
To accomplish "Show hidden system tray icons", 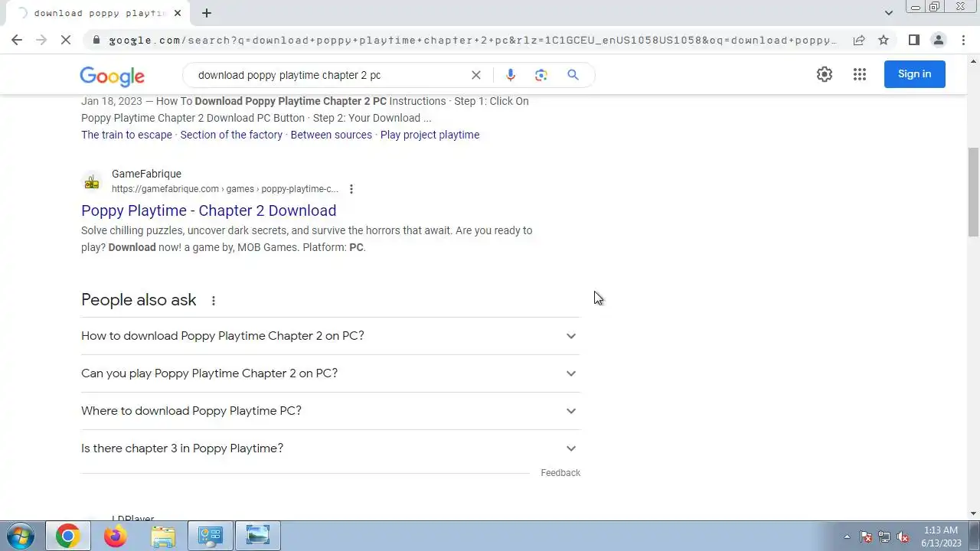I will coord(847,536).
